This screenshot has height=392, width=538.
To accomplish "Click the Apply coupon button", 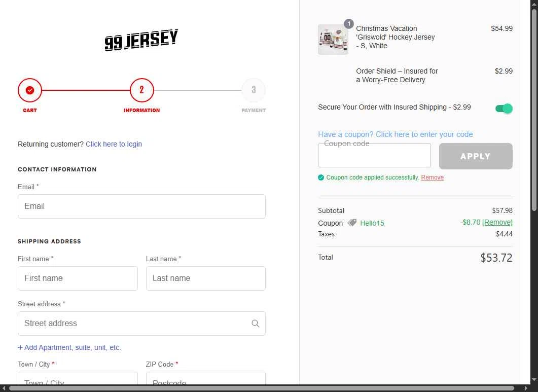I will pos(476,156).
